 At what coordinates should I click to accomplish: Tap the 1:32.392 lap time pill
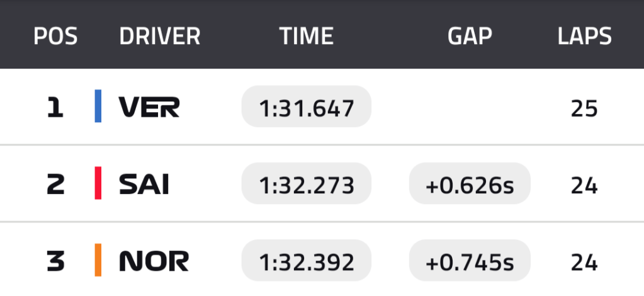pyautogui.click(x=307, y=260)
